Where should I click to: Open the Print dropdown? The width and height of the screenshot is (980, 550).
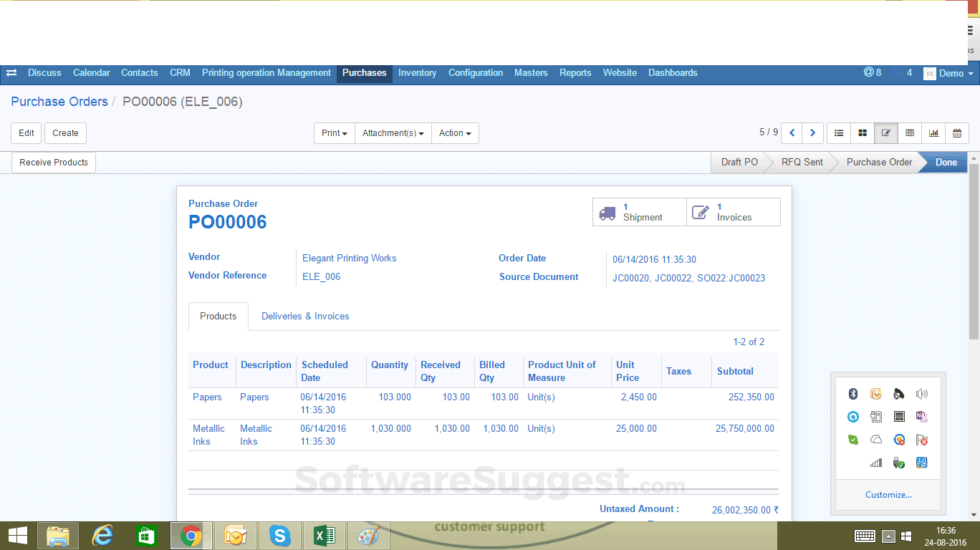[x=334, y=133]
